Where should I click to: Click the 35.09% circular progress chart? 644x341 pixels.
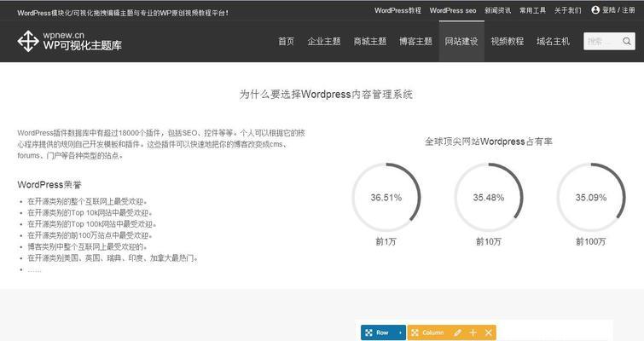pos(590,198)
